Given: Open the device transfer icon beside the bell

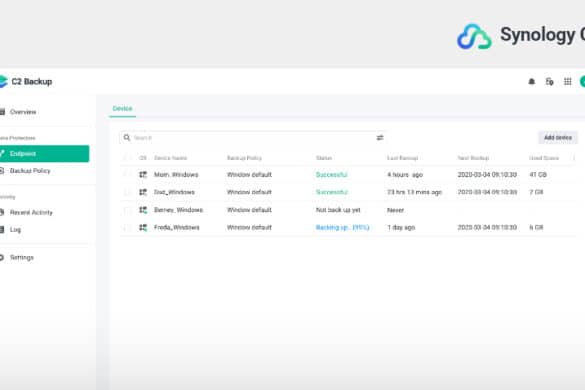Looking at the screenshot, I should 549,81.
